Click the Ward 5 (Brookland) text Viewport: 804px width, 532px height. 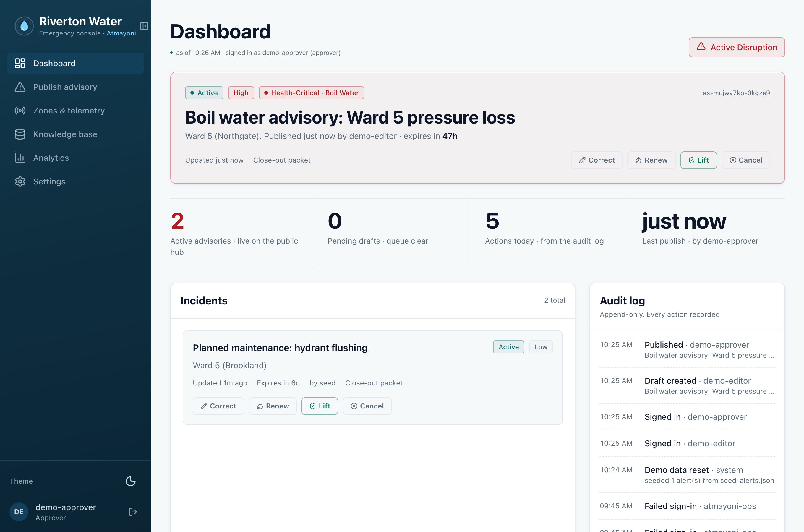(230, 365)
